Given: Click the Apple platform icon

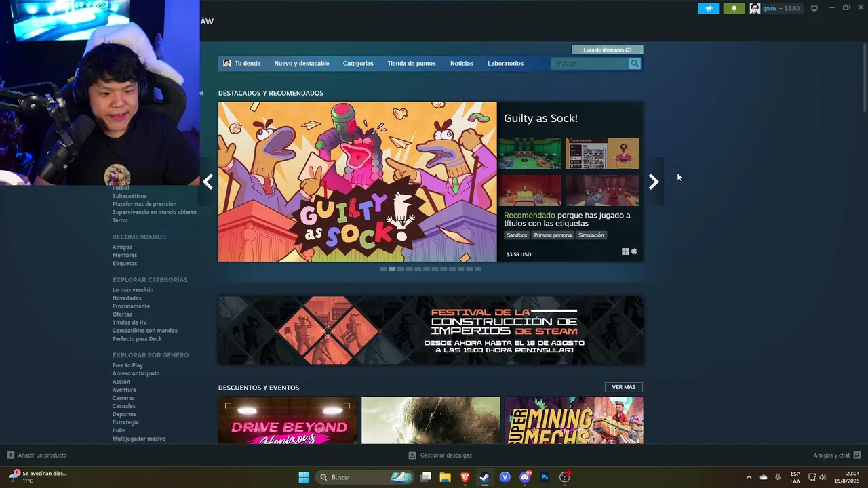Looking at the screenshot, I should coord(634,251).
